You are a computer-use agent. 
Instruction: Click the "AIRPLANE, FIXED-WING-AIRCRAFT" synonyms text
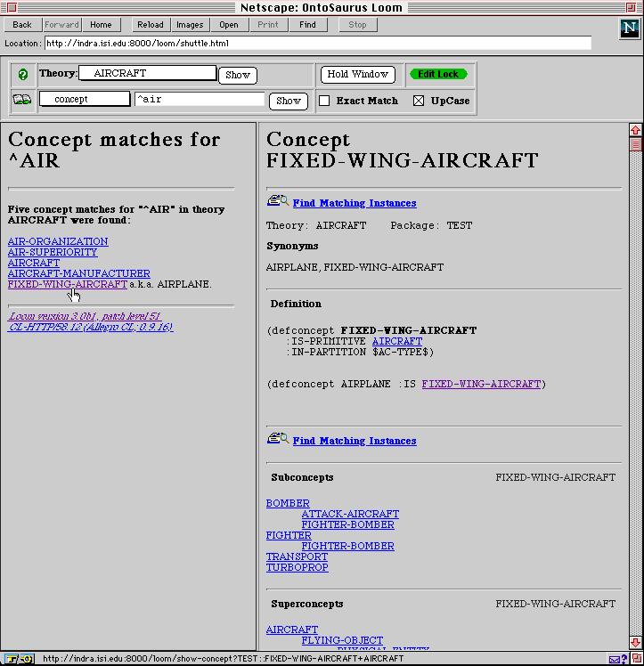point(355,267)
